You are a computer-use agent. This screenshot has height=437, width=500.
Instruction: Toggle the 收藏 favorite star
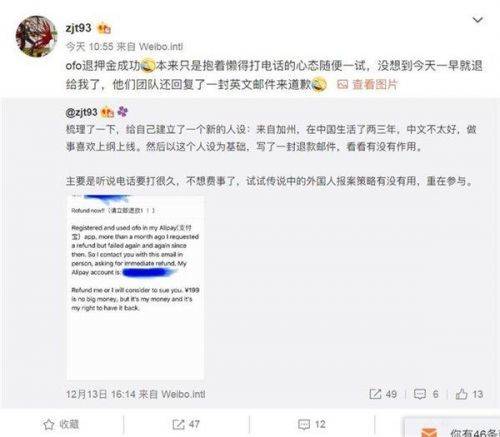tap(61, 424)
